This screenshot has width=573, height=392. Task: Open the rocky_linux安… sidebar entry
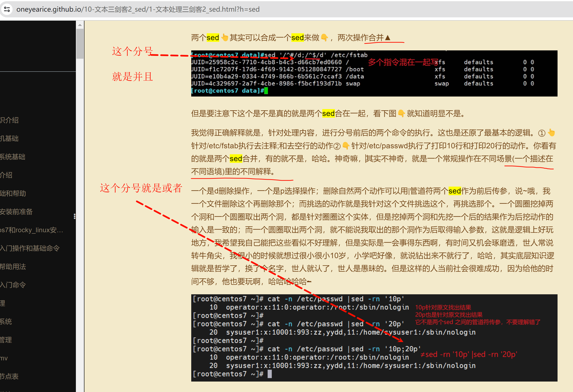coord(32,230)
